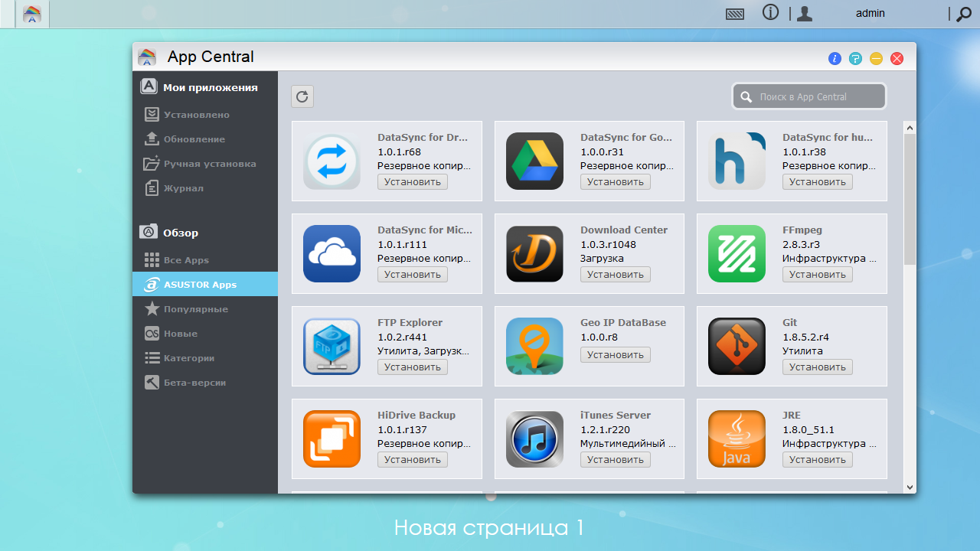The width and height of the screenshot is (980, 551).
Task: Install DataSync for Dropbox
Action: point(413,182)
